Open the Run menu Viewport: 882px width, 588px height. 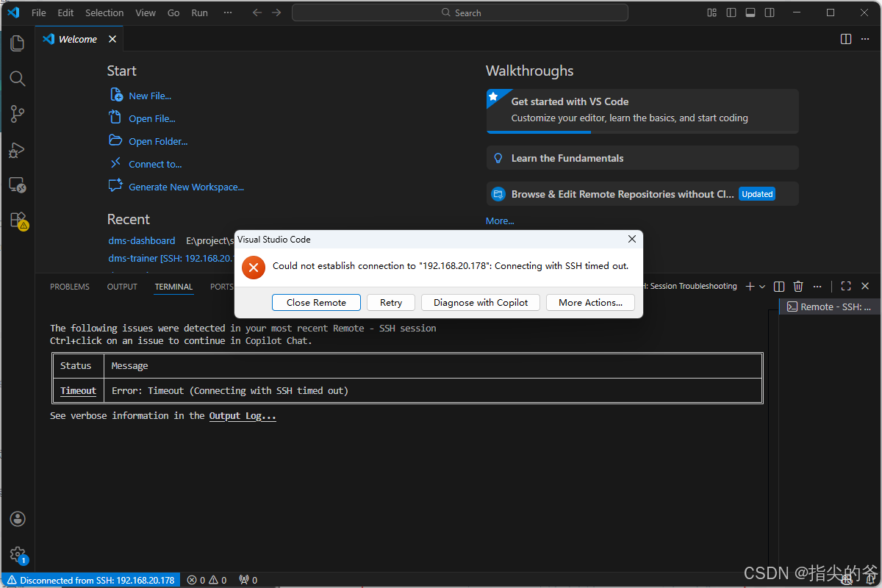[x=199, y=12]
